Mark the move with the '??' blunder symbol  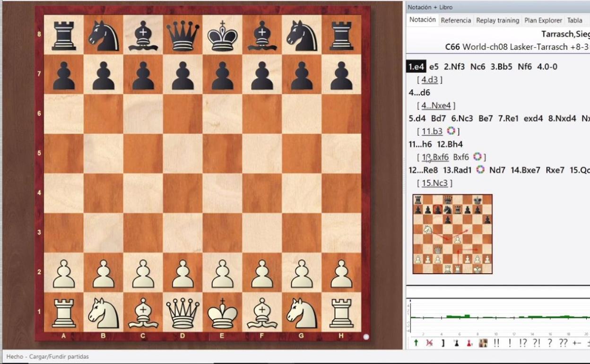563,343
